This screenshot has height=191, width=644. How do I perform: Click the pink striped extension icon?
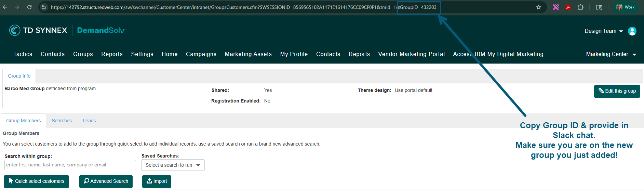556,7
